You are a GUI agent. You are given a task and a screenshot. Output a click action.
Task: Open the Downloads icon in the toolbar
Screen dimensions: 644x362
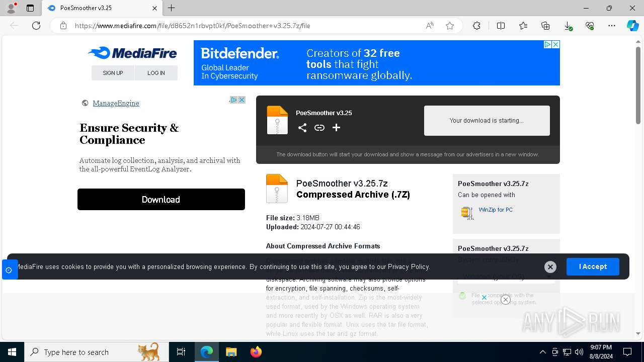pyautogui.click(x=568, y=26)
